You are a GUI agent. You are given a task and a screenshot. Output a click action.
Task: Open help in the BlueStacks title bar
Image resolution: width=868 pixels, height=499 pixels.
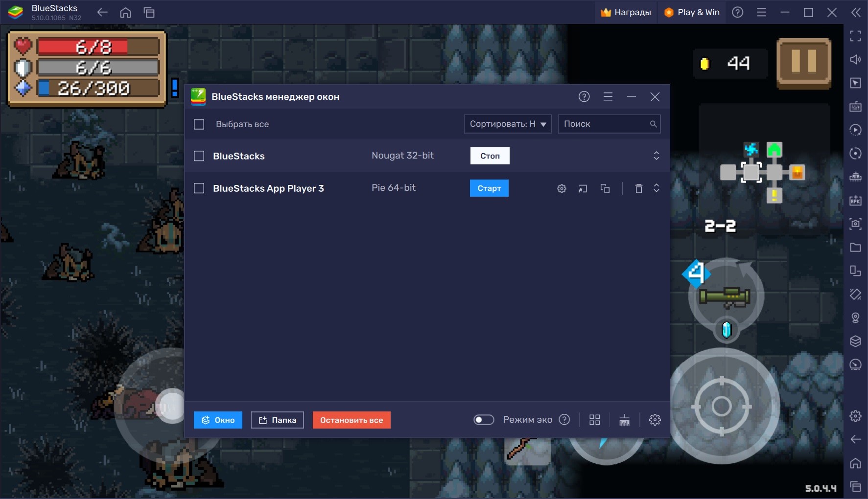[737, 12]
